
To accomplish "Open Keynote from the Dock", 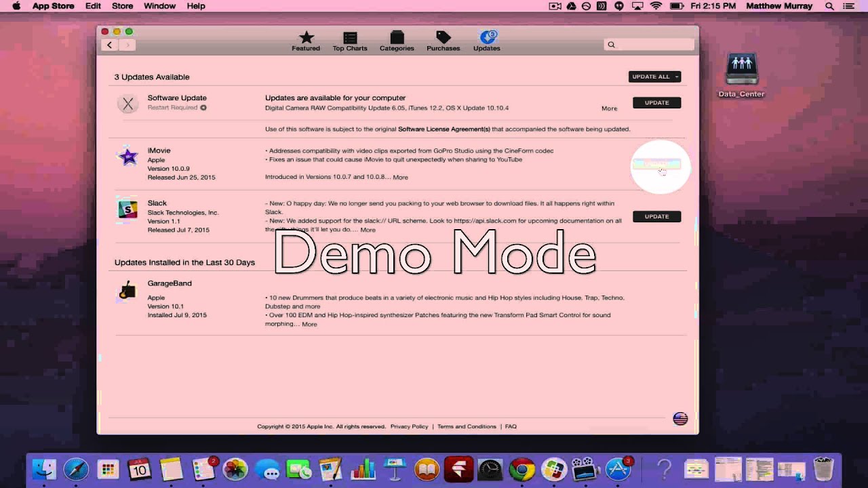I will pyautogui.click(x=395, y=468).
